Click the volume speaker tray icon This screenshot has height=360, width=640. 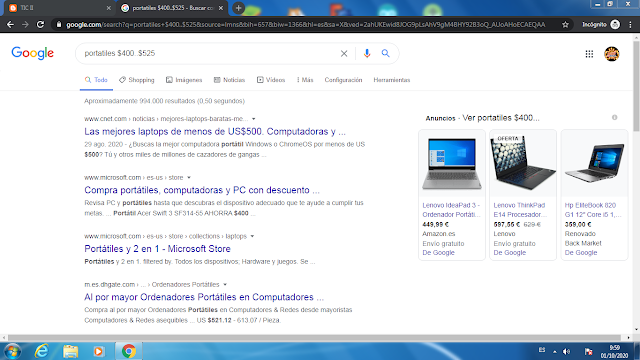(567, 351)
